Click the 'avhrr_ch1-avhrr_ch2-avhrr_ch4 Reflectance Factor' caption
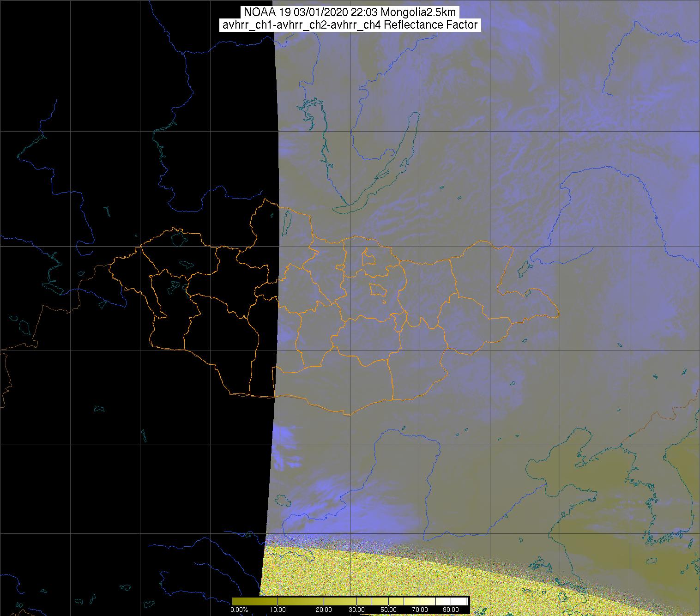The height and width of the screenshot is (616, 700). (x=350, y=25)
